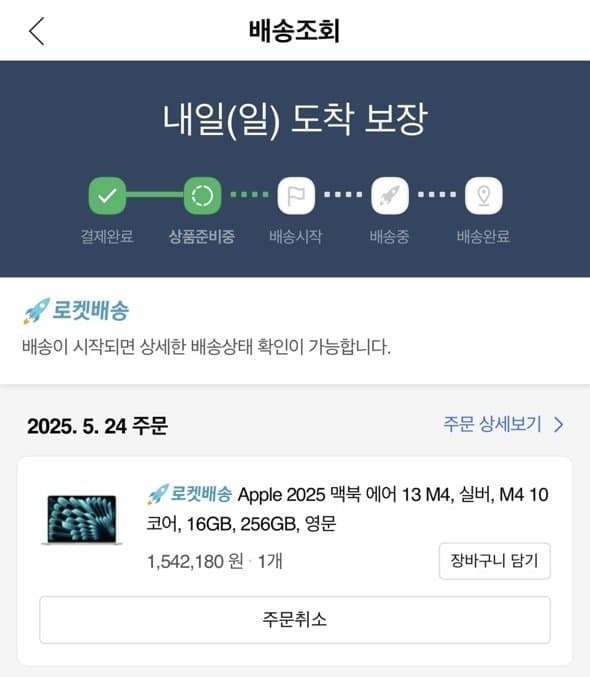
Task: Click the rocket icon for 배송중 step
Action: point(390,196)
